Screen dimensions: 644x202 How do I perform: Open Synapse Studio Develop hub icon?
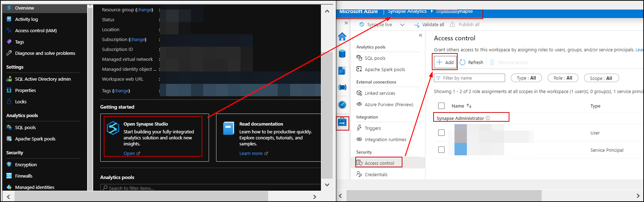tap(342, 71)
